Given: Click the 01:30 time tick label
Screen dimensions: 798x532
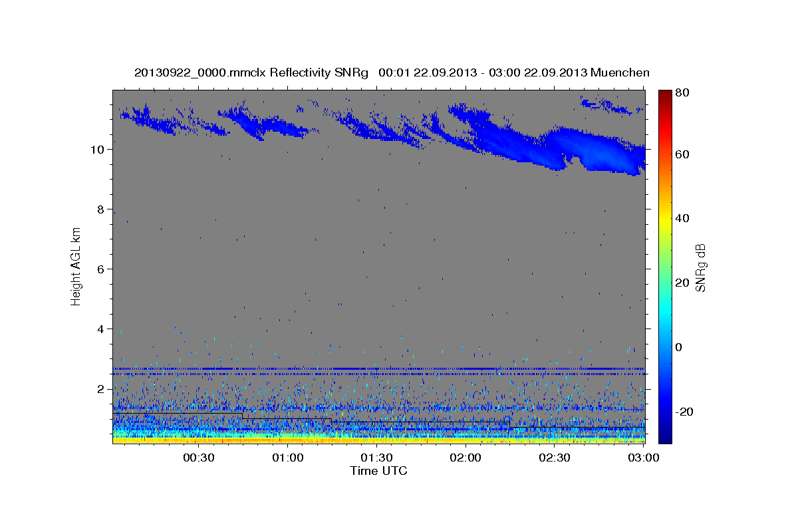Looking at the screenshot, I should click(376, 458).
